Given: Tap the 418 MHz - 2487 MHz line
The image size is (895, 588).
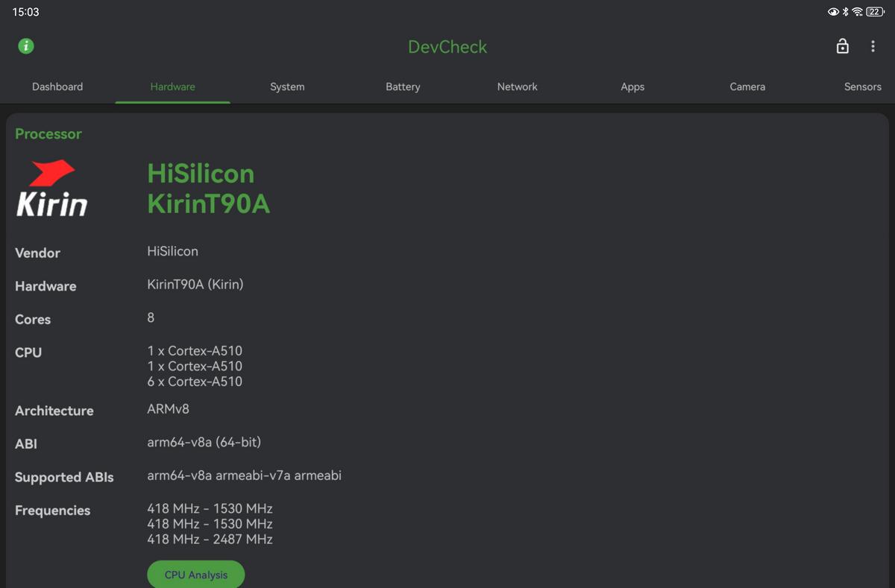Looking at the screenshot, I should point(210,540).
